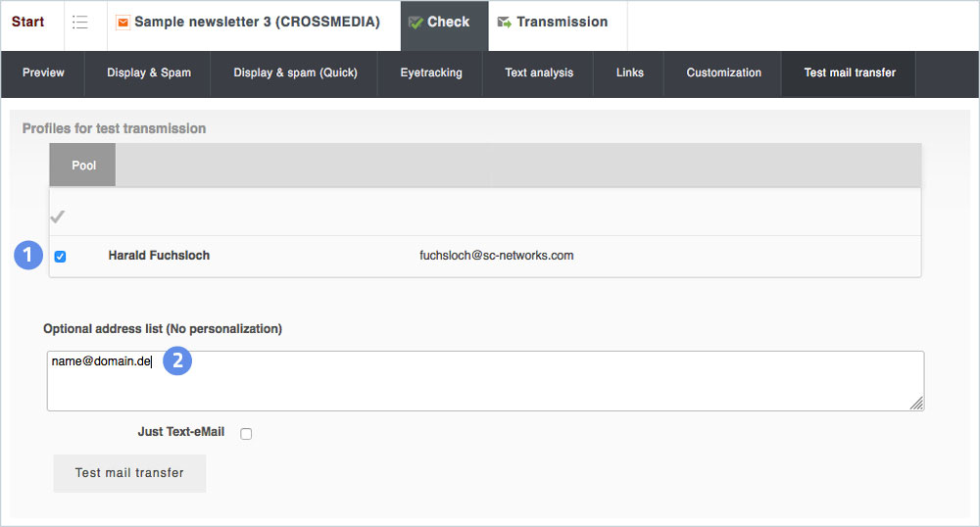Click the Profiles for test transmission heading
This screenshot has width=980, height=527.
(x=114, y=128)
